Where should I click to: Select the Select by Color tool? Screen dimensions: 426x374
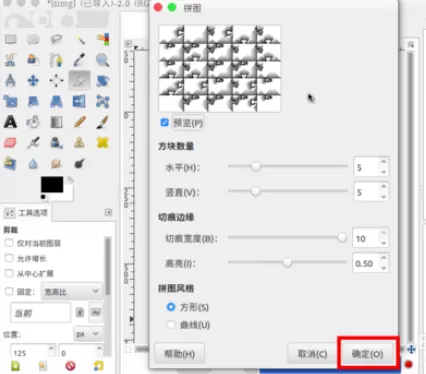[x=103, y=39]
